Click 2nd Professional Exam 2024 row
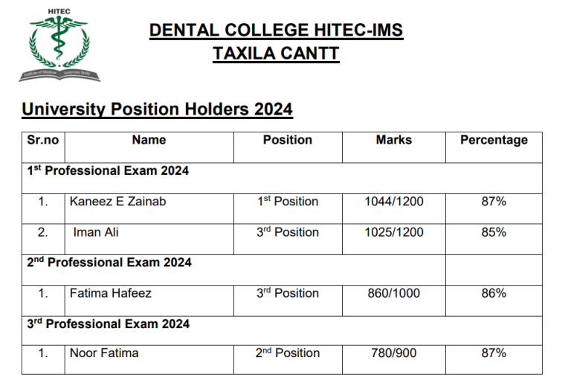571x392 pixels. 233,270
